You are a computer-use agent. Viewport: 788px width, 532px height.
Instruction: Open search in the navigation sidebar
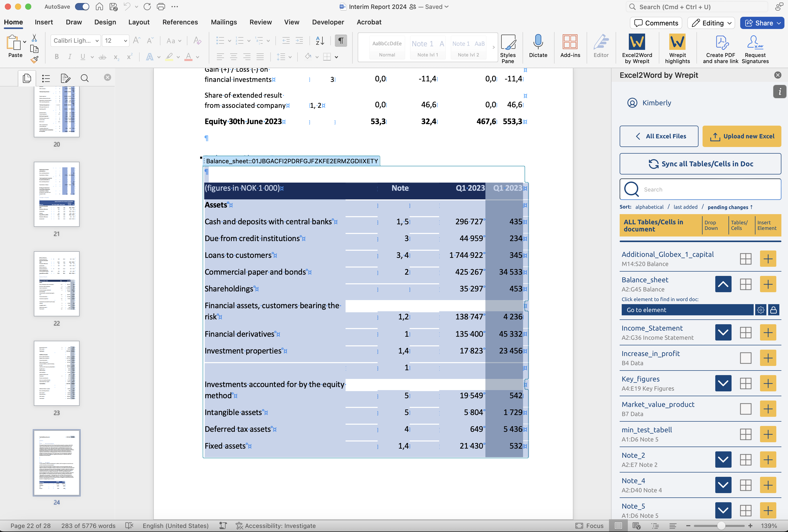[x=84, y=78]
